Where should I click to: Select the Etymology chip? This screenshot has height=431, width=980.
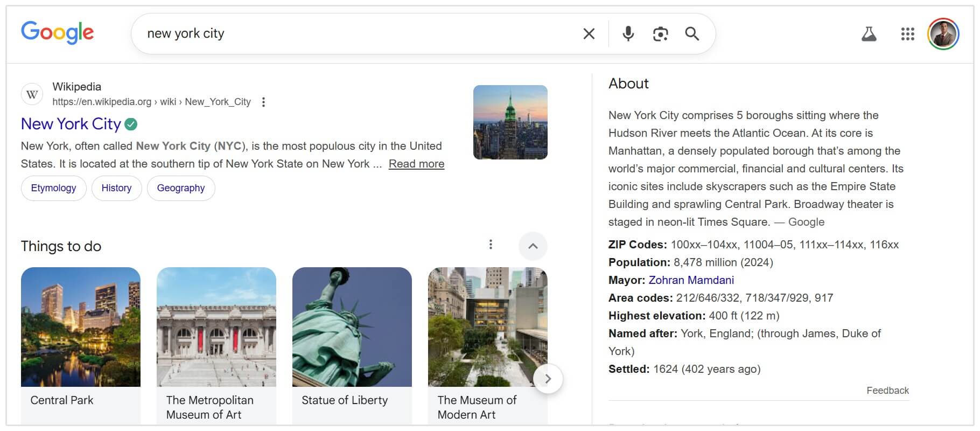tap(53, 187)
